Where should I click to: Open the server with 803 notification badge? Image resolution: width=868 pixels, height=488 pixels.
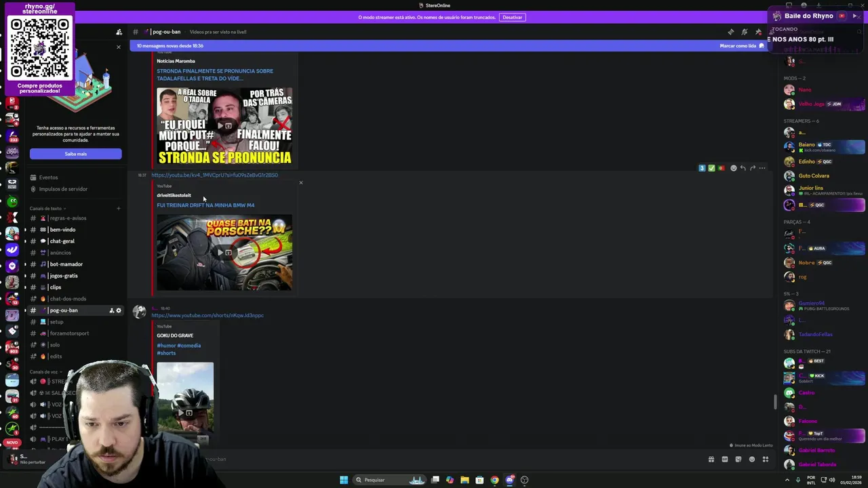point(12,347)
